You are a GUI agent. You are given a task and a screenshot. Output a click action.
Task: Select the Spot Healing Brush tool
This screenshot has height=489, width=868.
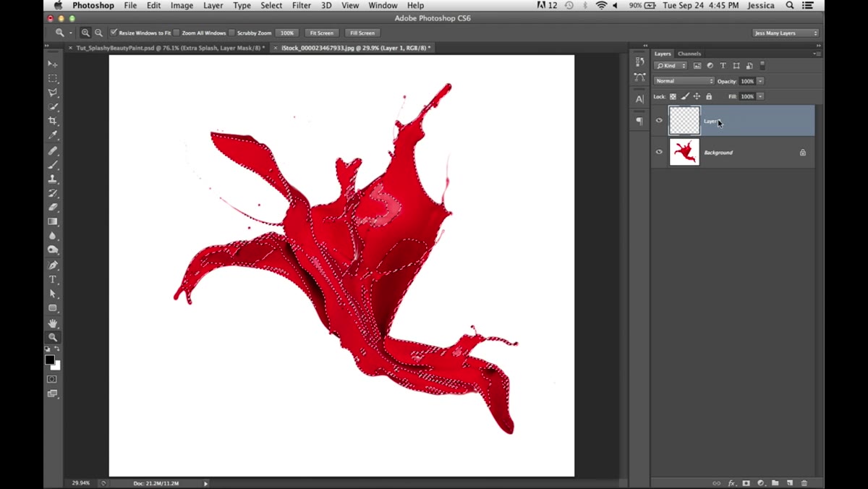pos(53,151)
